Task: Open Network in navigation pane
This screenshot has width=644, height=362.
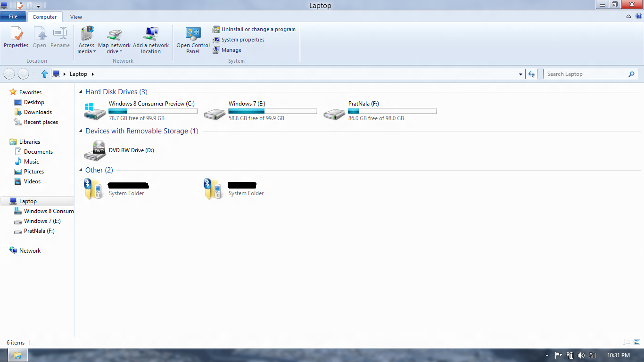Action: coord(30,251)
